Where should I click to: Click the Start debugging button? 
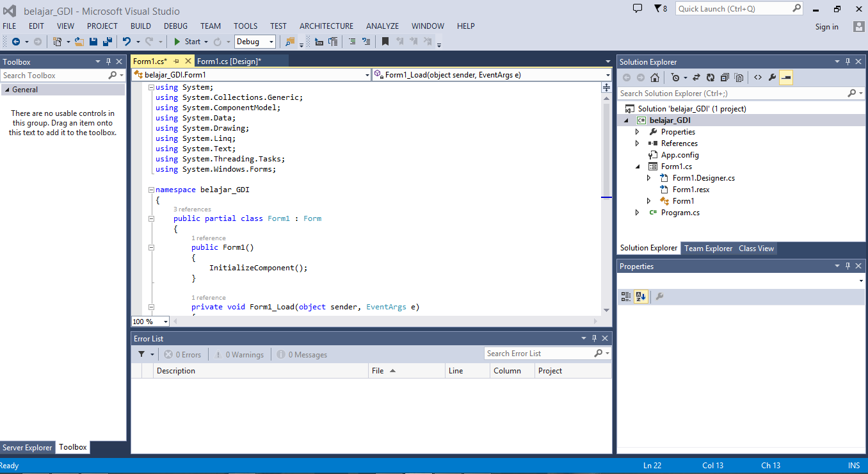(x=188, y=42)
